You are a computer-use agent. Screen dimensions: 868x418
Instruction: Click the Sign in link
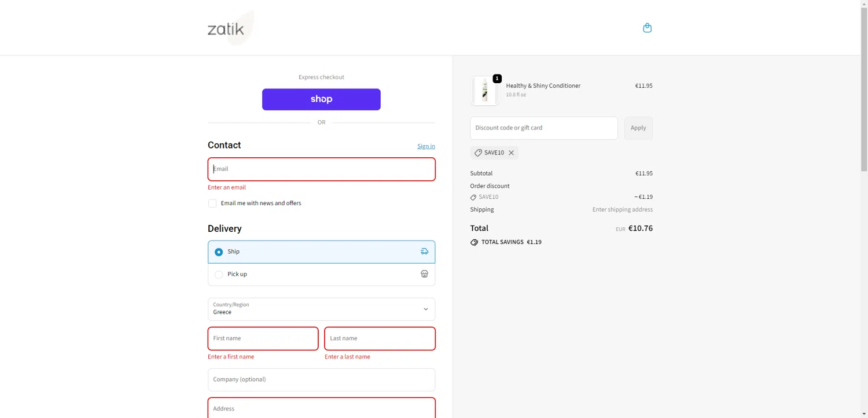(426, 146)
